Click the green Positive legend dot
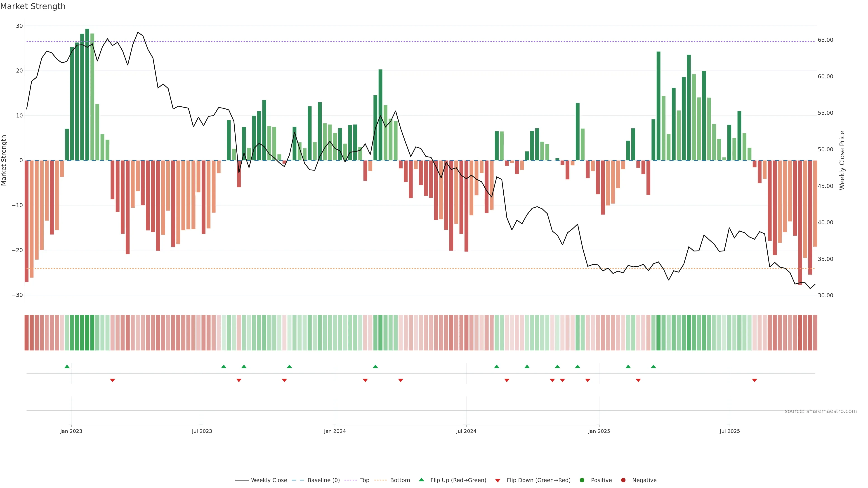Viewport: 868px width, 488px height. coord(582,480)
